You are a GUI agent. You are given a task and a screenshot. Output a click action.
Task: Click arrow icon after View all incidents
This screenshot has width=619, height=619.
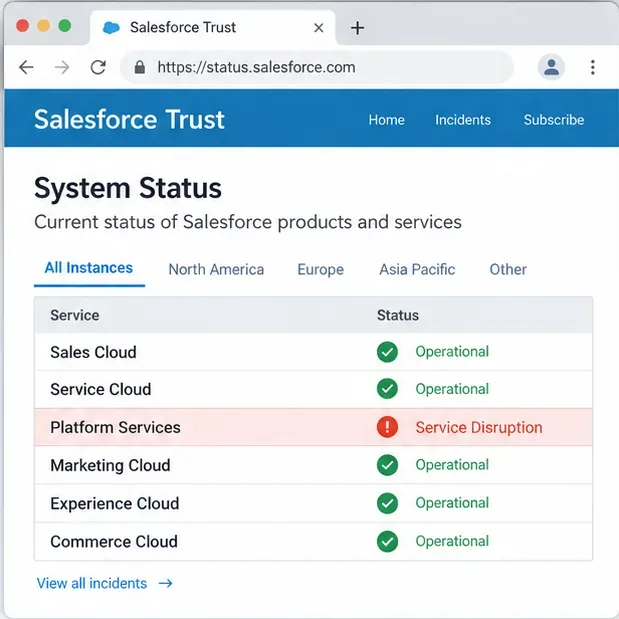pyautogui.click(x=165, y=583)
